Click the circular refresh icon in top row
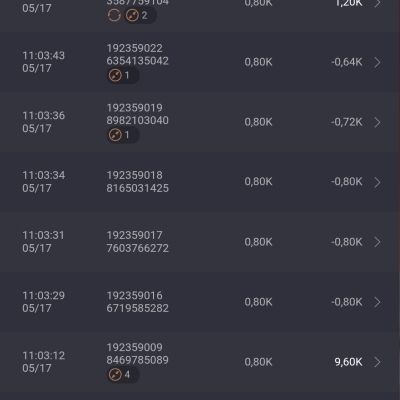Viewport: 400px width, 400px height. pos(114,15)
